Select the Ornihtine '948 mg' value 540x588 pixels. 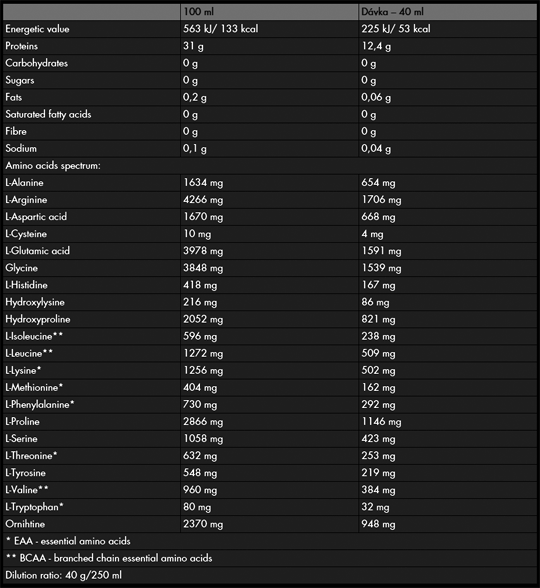pyautogui.click(x=378, y=524)
